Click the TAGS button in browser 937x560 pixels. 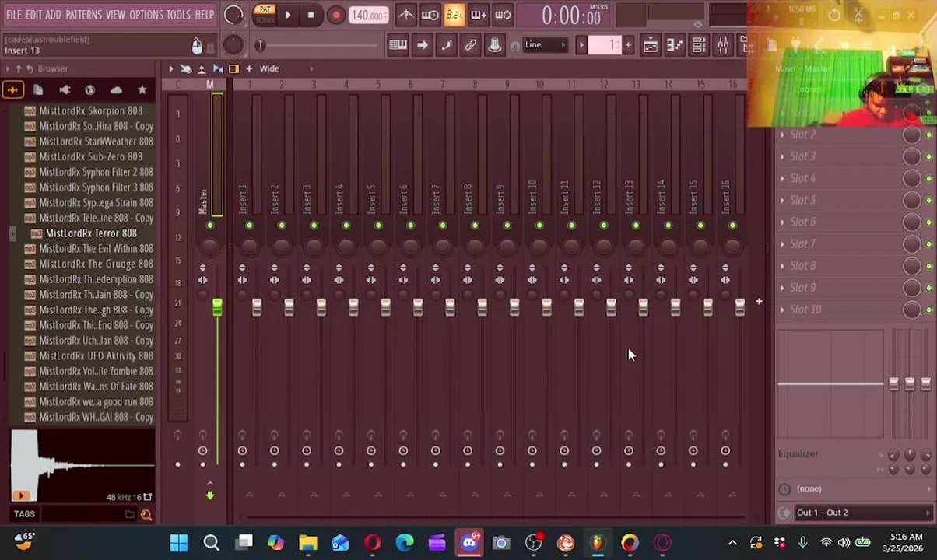(24, 513)
